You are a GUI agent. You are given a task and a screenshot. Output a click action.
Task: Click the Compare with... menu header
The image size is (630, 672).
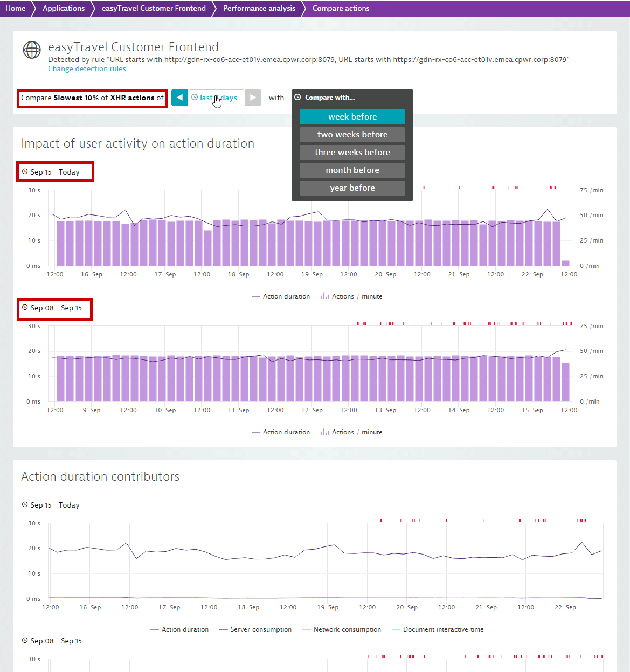point(330,98)
